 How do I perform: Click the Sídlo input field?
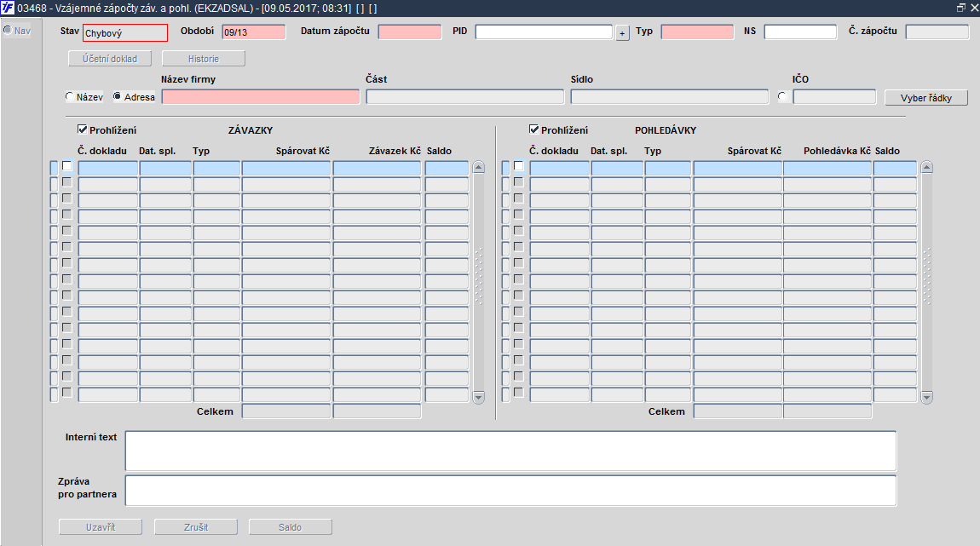[x=669, y=97]
